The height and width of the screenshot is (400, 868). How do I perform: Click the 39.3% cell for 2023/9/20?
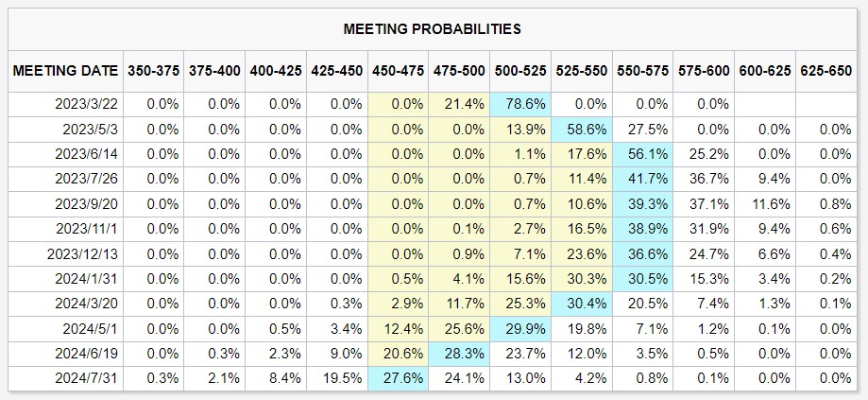(643, 203)
